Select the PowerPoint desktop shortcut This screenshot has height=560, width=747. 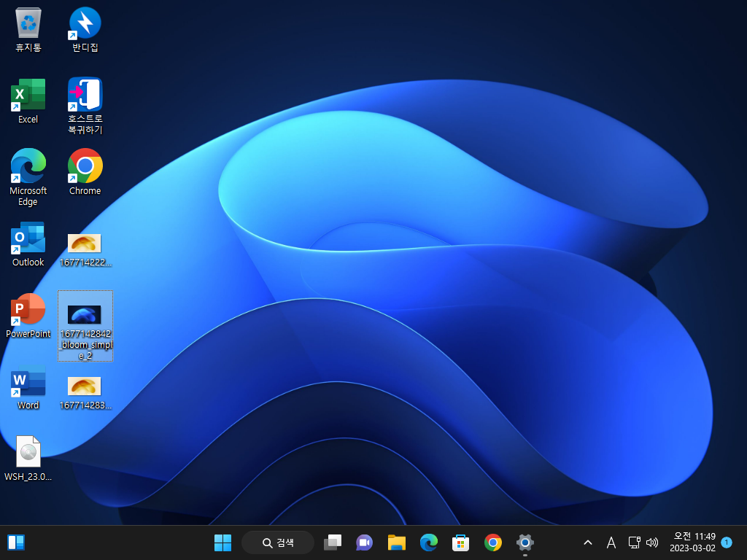[28, 315]
